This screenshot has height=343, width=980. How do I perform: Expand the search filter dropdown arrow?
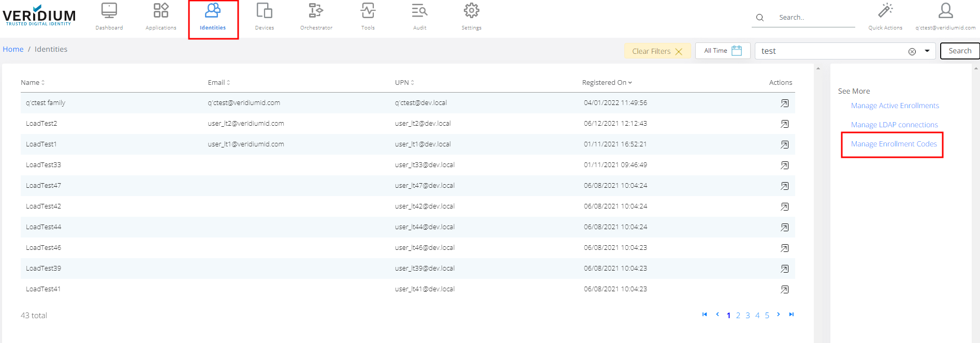927,51
